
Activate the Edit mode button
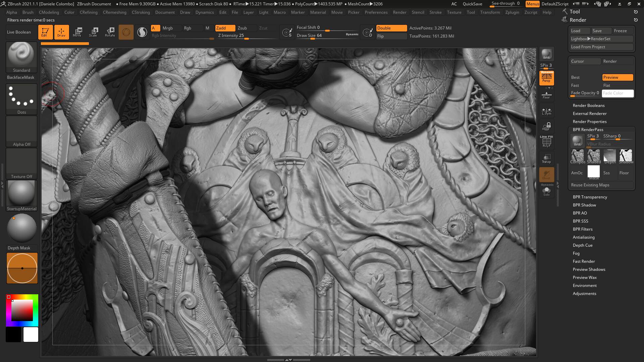pyautogui.click(x=45, y=32)
